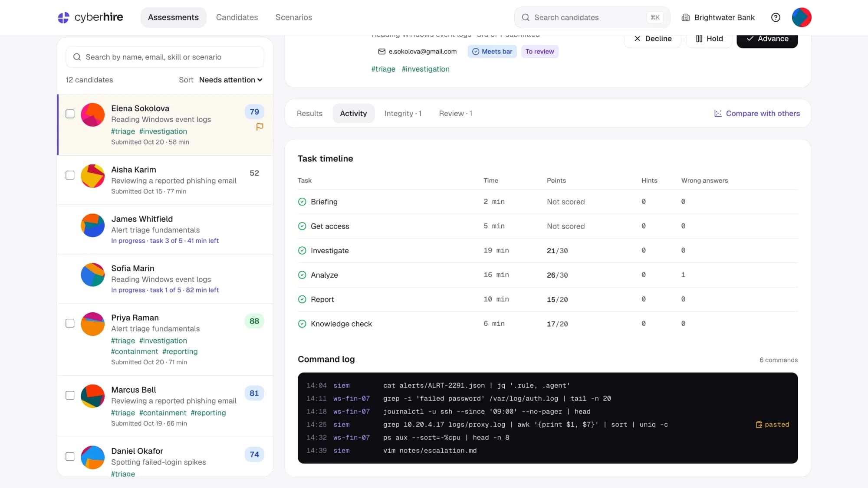Click the chart icon in Compare with others
Screen dimensions: 868x488
pos(718,113)
